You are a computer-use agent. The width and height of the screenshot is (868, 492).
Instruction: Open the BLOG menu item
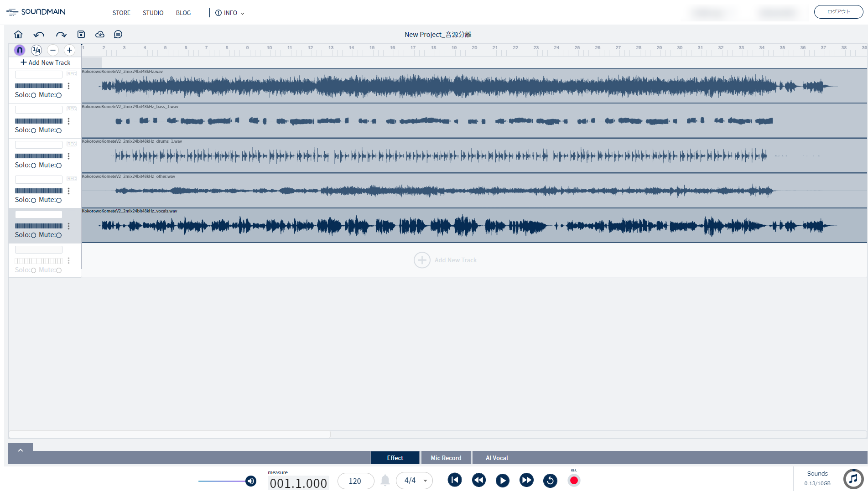[183, 13]
